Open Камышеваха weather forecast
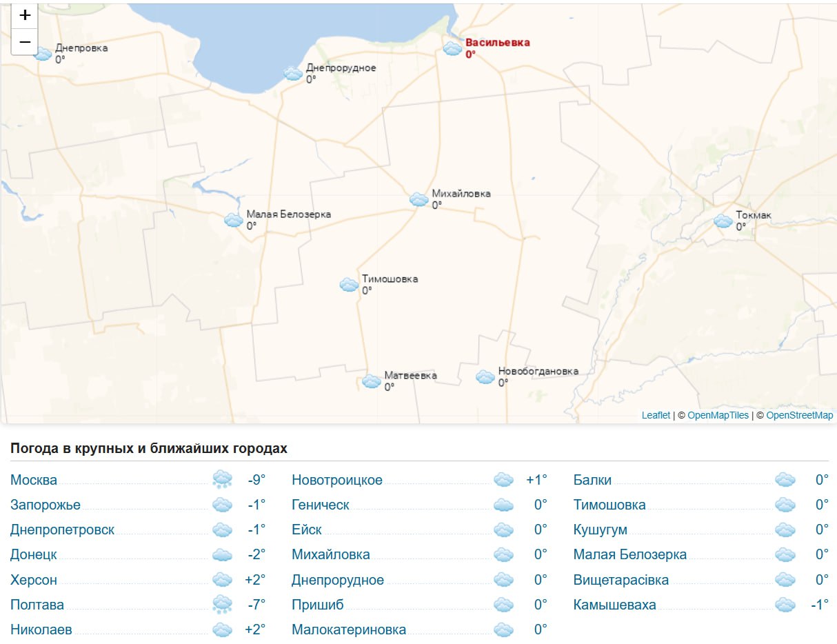 [x=614, y=605]
